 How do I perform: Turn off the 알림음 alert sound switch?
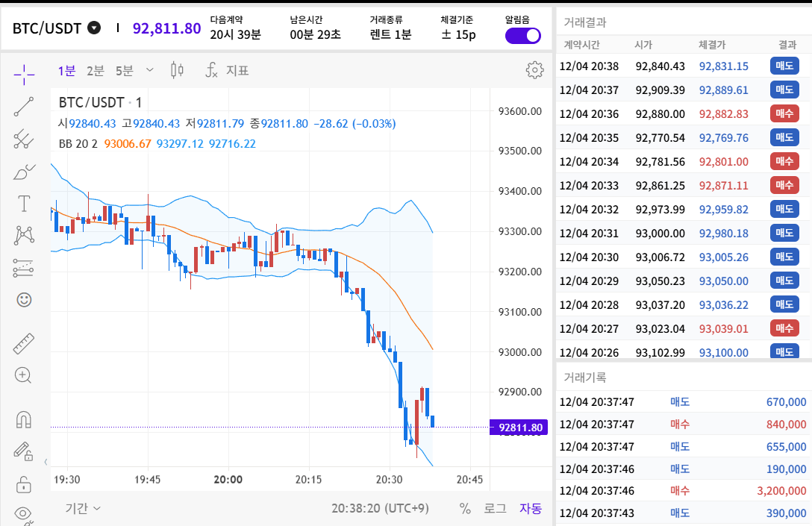click(522, 35)
